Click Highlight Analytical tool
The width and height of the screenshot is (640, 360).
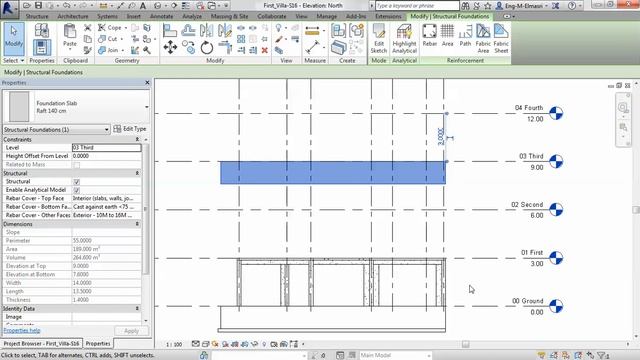(404, 39)
